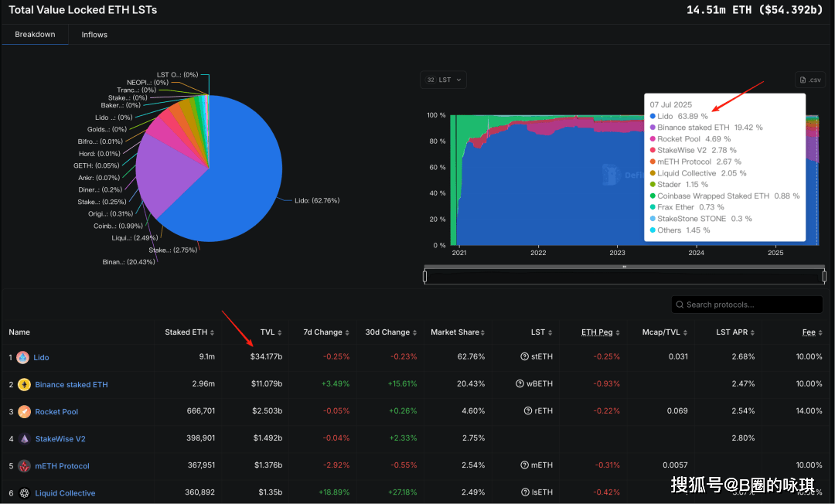
Task: Click StakeWise V2 LST APR 2.80%
Action: [x=743, y=438]
